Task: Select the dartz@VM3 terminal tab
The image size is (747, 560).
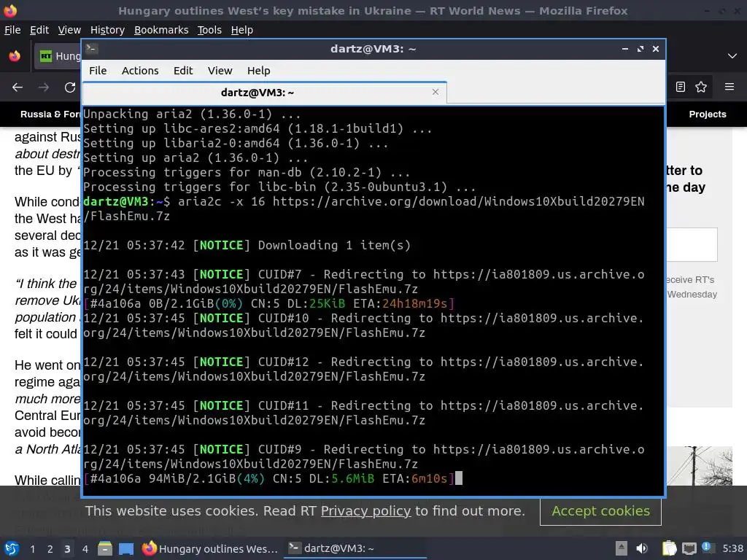Action: 258,93
